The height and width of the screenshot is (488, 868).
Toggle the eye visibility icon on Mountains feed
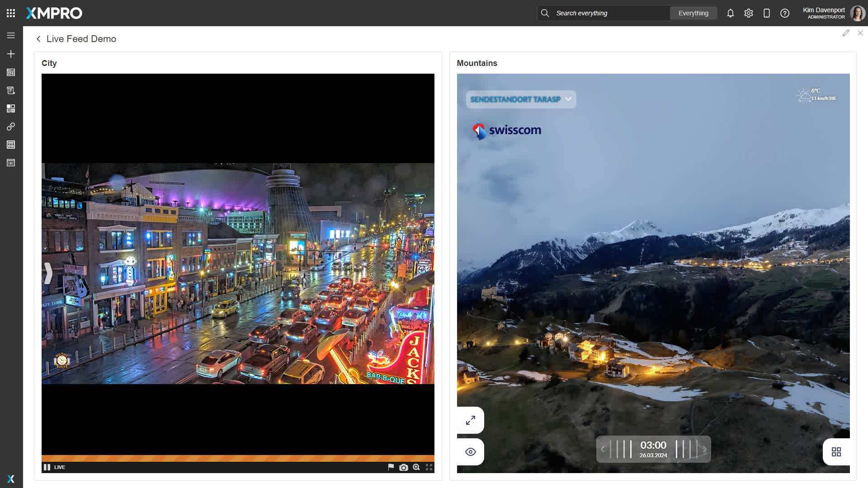(x=470, y=451)
